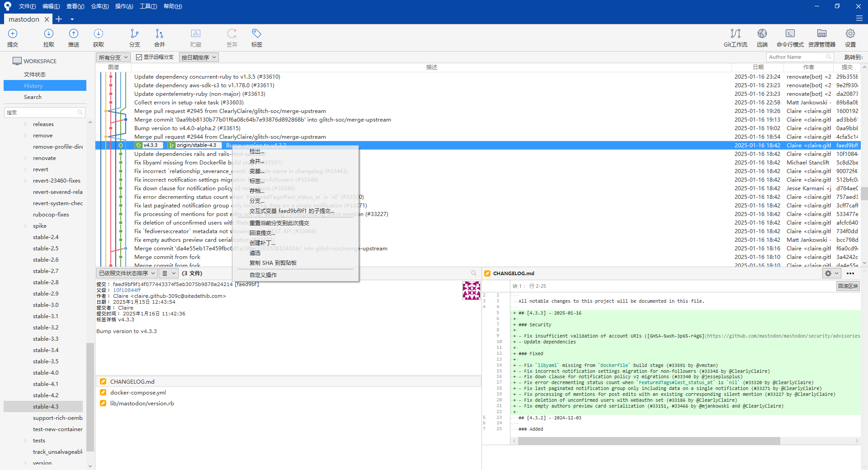Click the docker-compose.yml modified file icon
Screen dimensions: 868x470
(103, 392)
